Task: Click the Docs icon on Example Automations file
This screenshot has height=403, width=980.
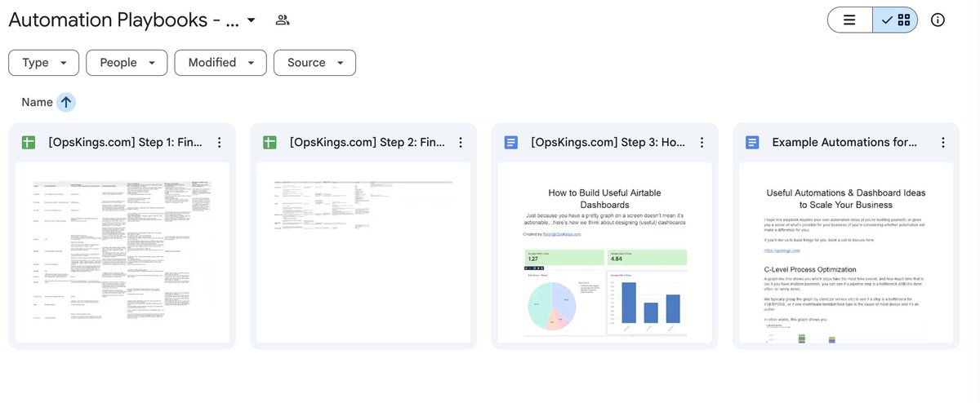Action: click(x=753, y=142)
